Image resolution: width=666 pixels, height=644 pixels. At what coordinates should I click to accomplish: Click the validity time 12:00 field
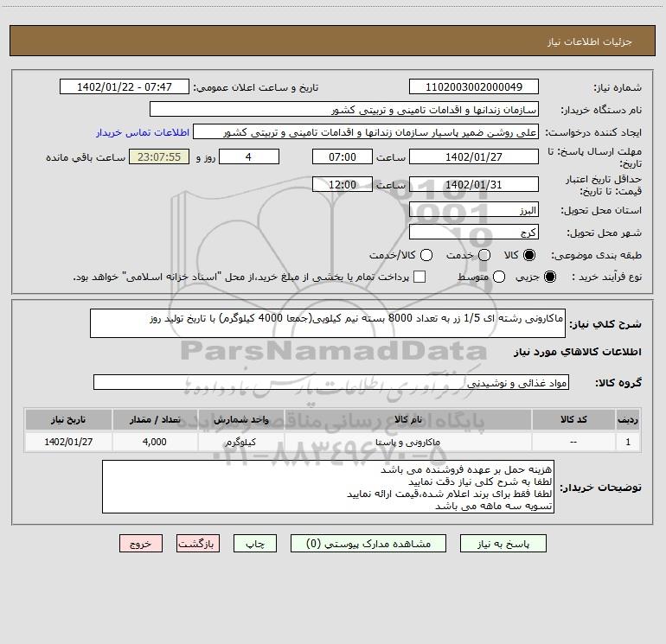pos(343,184)
